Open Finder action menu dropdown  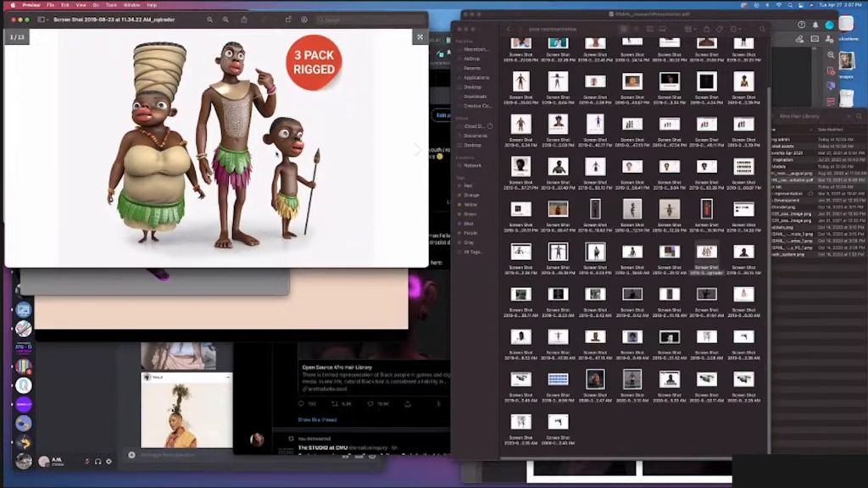pyautogui.click(x=735, y=29)
